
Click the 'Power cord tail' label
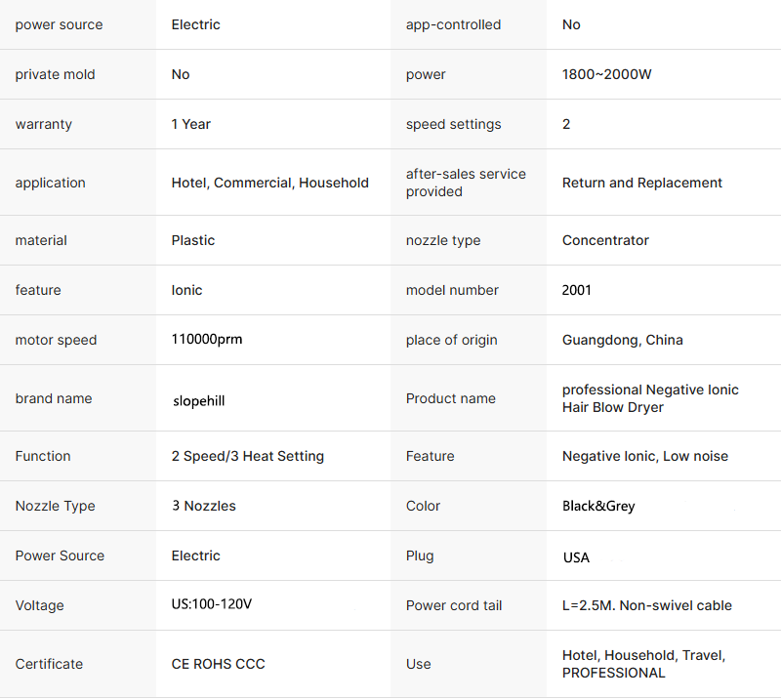[x=454, y=605]
